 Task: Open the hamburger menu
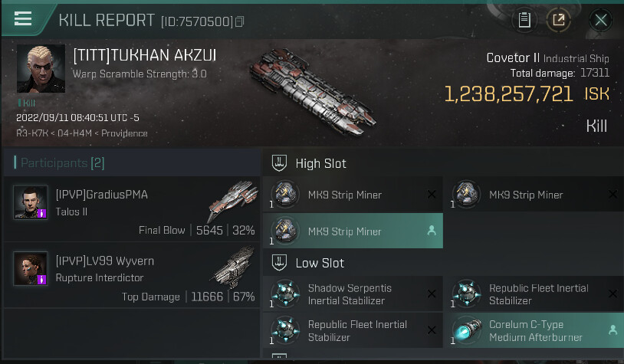pyautogui.click(x=23, y=18)
